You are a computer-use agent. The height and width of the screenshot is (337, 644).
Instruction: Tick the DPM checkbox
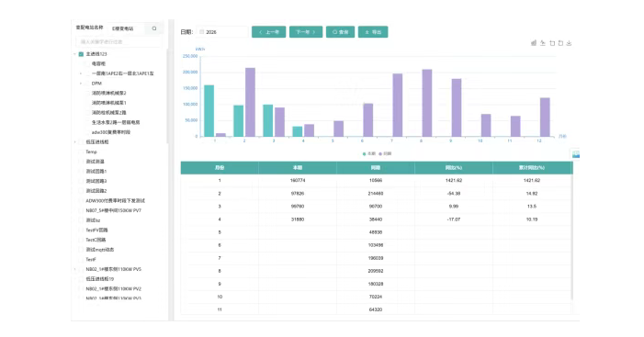(x=86, y=84)
